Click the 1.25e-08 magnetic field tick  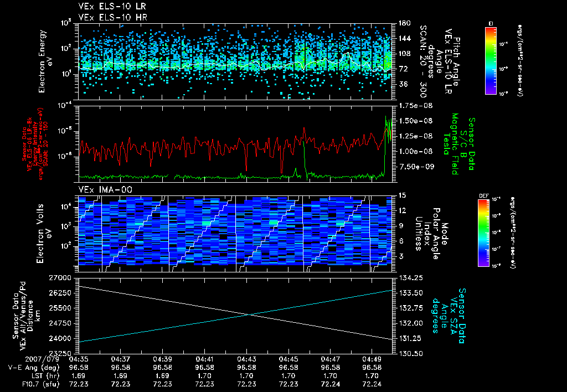(x=415, y=136)
